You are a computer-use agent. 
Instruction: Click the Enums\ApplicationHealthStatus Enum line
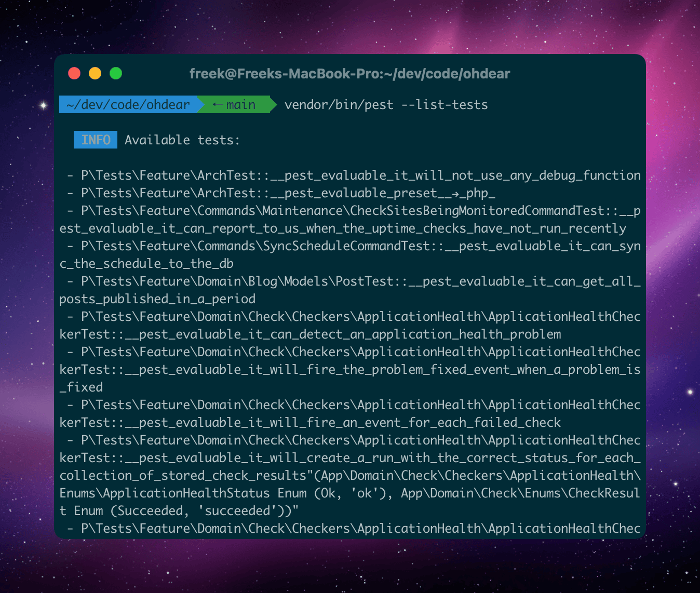point(350,493)
